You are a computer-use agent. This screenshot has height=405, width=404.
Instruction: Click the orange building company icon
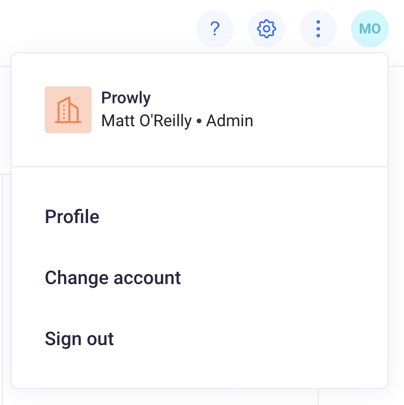68,110
